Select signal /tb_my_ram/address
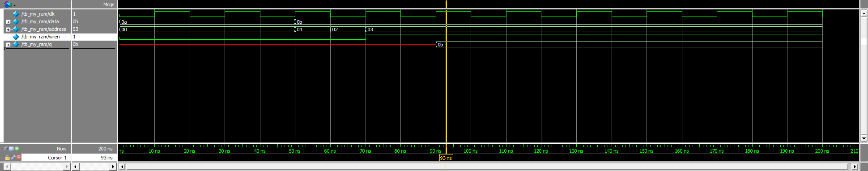The image size is (868, 171). click(44, 29)
